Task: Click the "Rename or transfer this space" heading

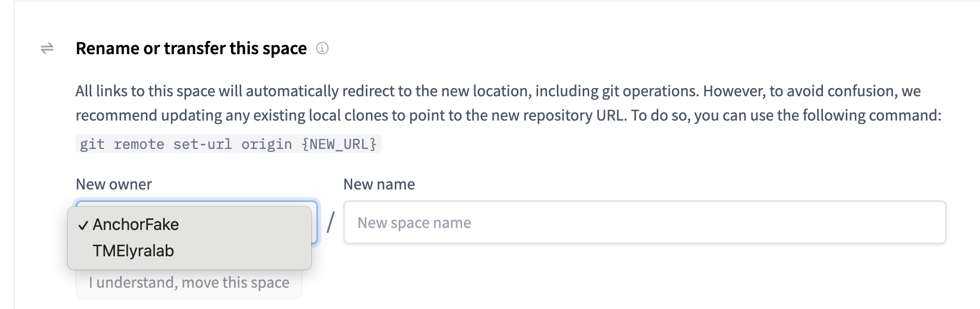Action: 191,48
